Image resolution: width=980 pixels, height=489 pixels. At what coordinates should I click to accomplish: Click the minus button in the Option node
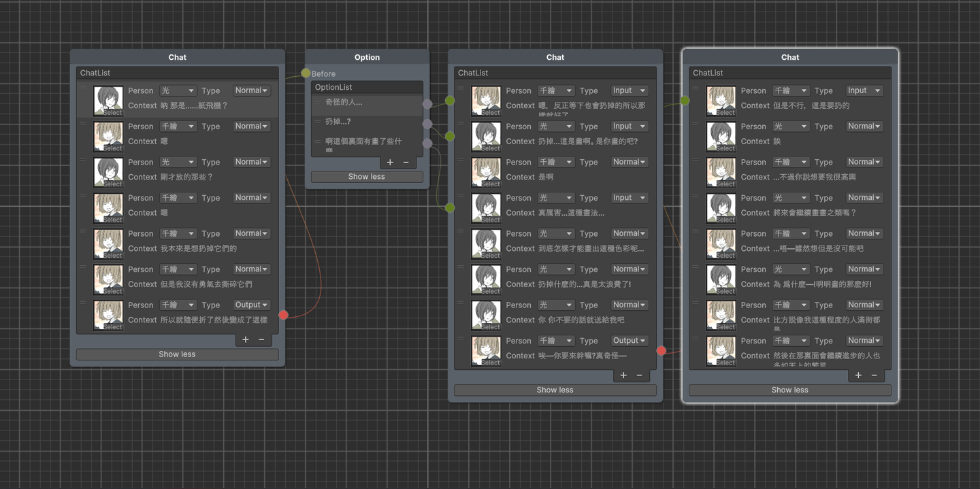406,163
